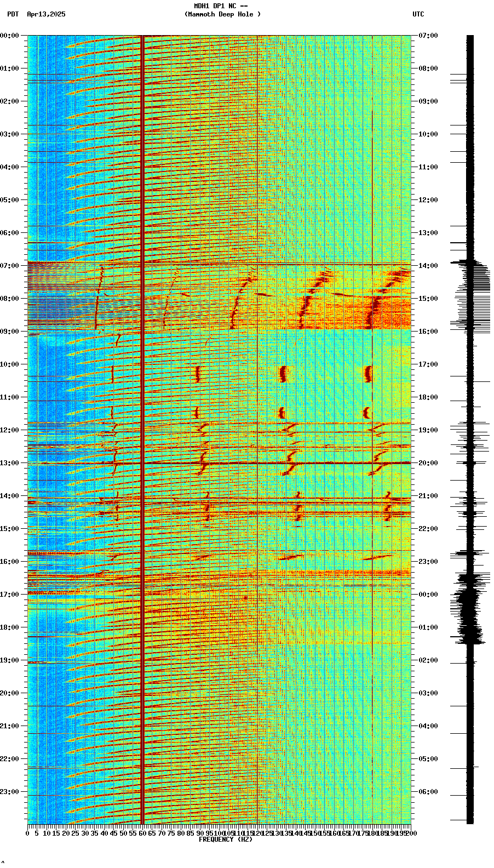
Task: Click the 14:00 UTC time tick label
Action: 428,266
